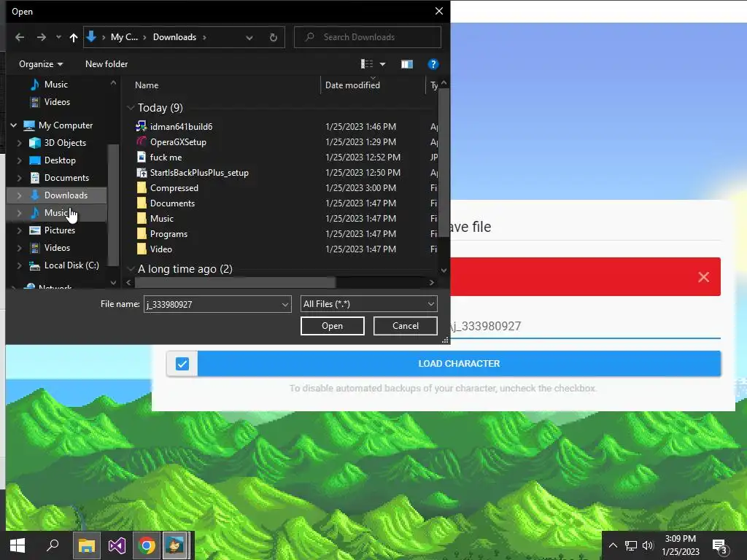This screenshot has width=747, height=560.
Task: Click the File name input box
Action: point(212,304)
